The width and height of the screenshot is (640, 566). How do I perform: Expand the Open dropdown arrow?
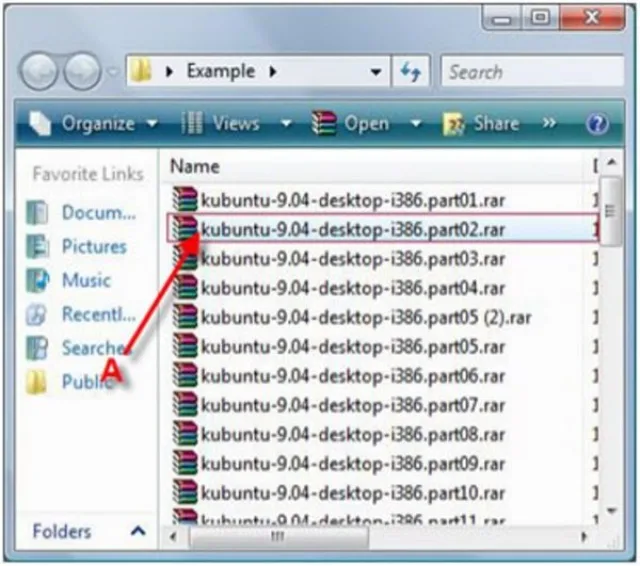[416, 123]
